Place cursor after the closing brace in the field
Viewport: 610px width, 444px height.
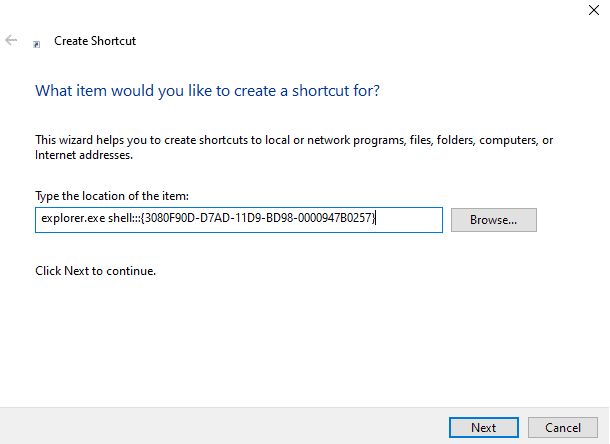377,220
